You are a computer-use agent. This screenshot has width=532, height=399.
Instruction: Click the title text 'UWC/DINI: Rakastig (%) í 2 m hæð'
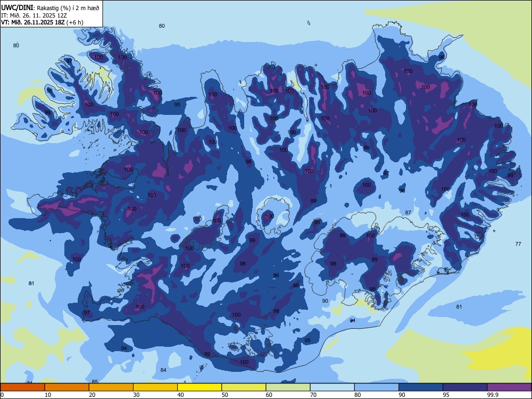click(50, 8)
